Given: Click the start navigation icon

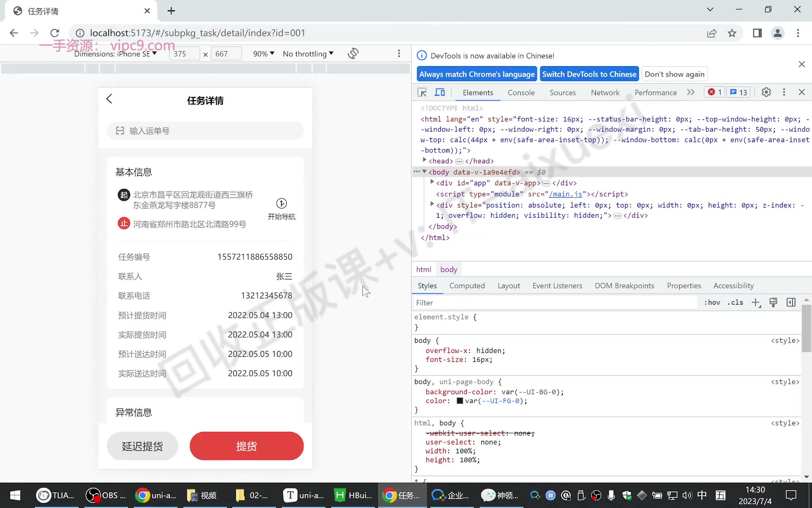Looking at the screenshot, I should click(281, 204).
